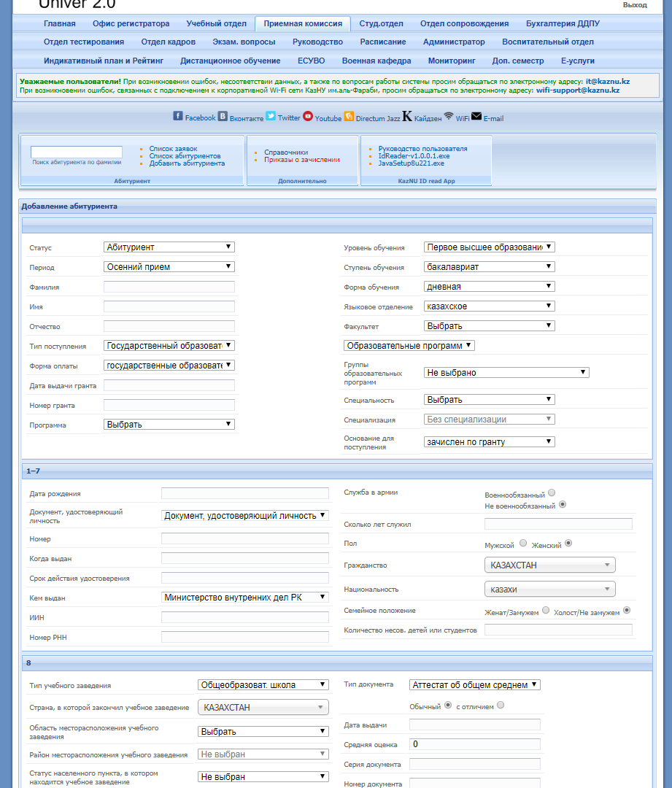Screen dimensions: 672x788
Task: Open the Языковое отделение dropdown
Action: 489,306
